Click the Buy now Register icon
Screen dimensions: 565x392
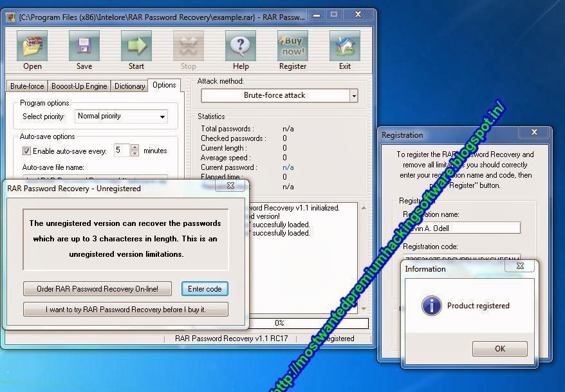293,46
